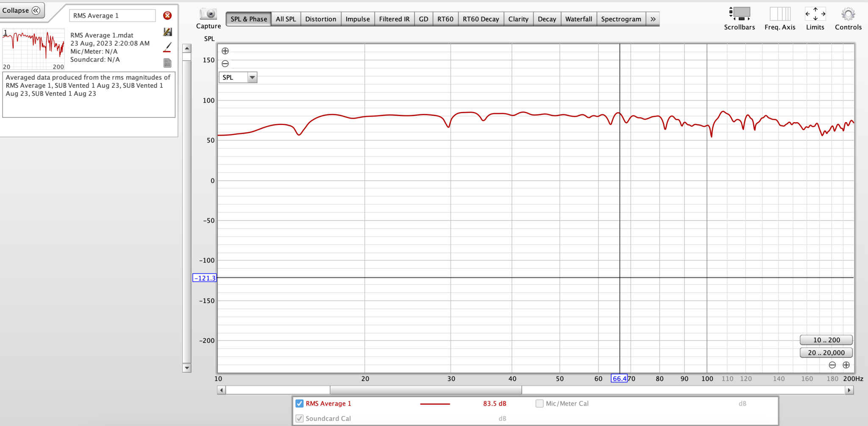Set frequency range to 20 .. 20,000
868x426 pixels.
826,353
